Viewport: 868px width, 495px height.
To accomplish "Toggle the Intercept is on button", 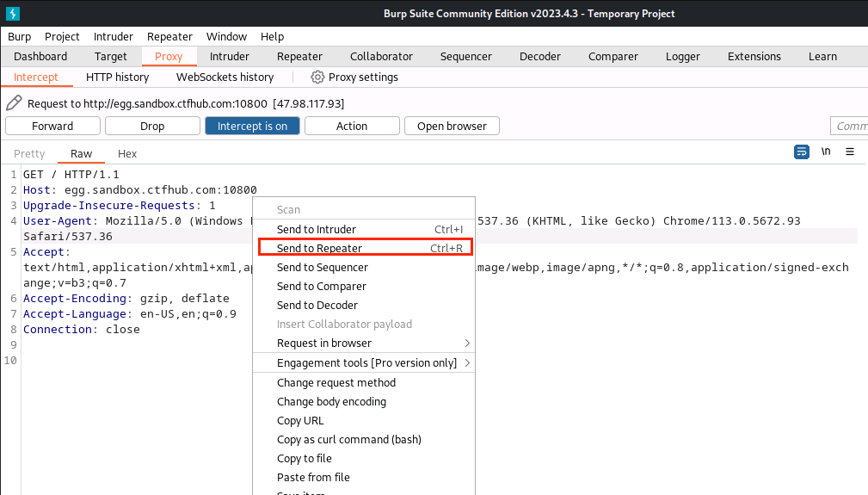I will 252,126.
